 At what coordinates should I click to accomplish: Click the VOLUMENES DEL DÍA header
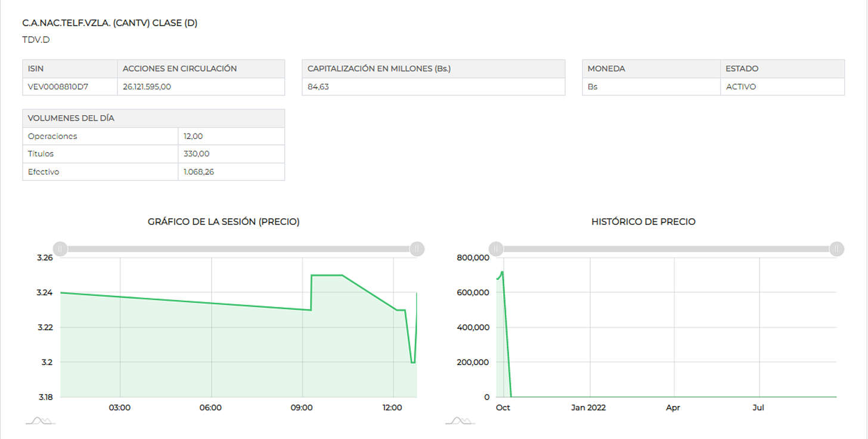[x=71, y=118]
